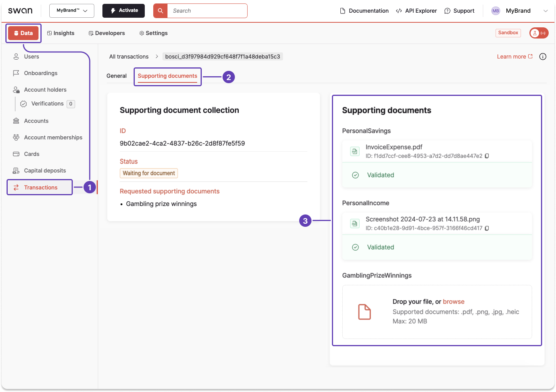556x392 pixels.
Task: Switch to the General tab
Action: coord(116,76)
